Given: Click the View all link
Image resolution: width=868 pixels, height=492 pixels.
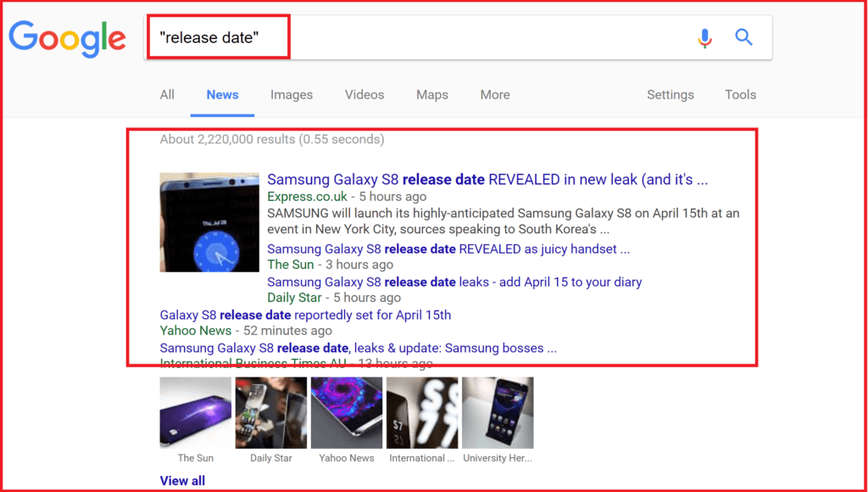Looking at the screenshot, I should [x=182, y=480].
